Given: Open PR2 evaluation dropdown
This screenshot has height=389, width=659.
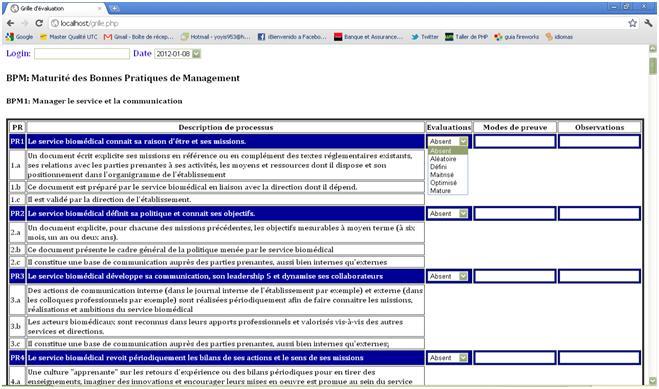Looking at the screenshot, I should pyautogui.click(x=448, y=213).
